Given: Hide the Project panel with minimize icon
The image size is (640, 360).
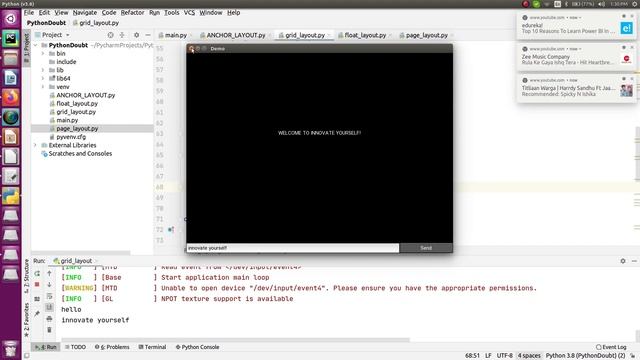Looking at the screenshot, I should (148, 35).
